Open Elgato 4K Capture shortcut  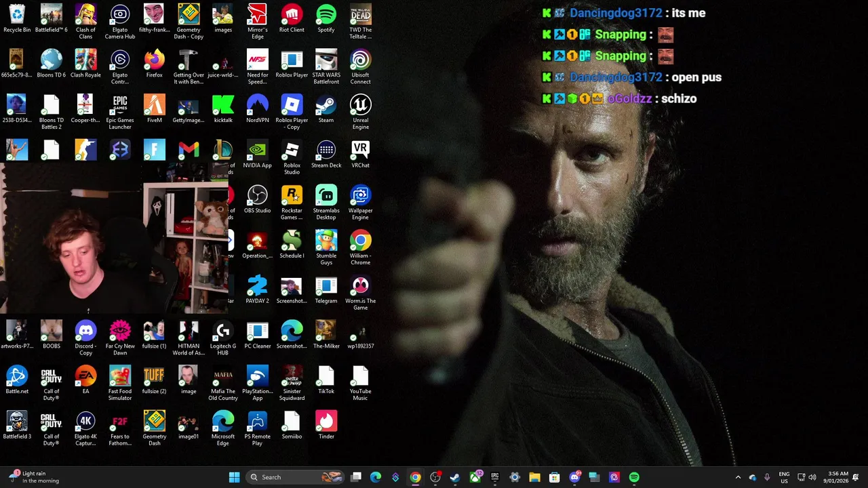pos(85,428)
